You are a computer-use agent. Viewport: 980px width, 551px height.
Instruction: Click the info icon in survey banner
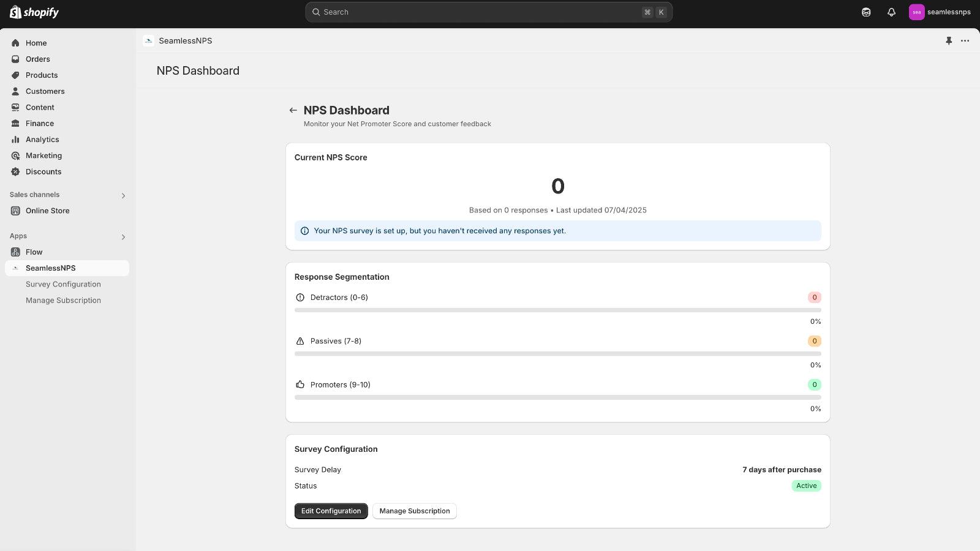click(x=304, y=231)
